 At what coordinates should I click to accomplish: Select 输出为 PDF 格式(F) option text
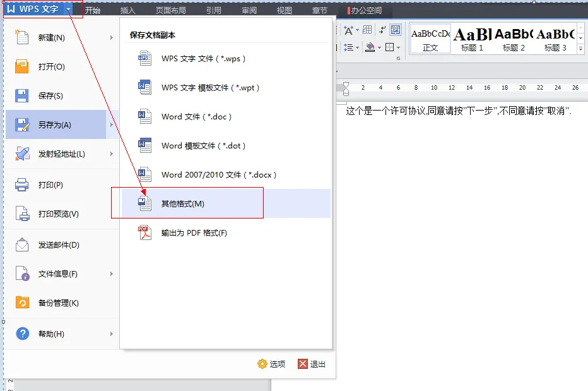point(194,233)
